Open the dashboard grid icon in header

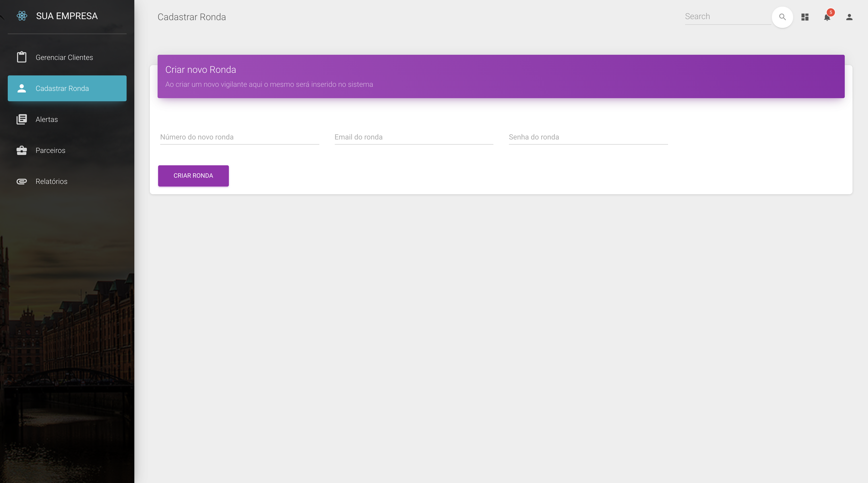coord(805,17)
